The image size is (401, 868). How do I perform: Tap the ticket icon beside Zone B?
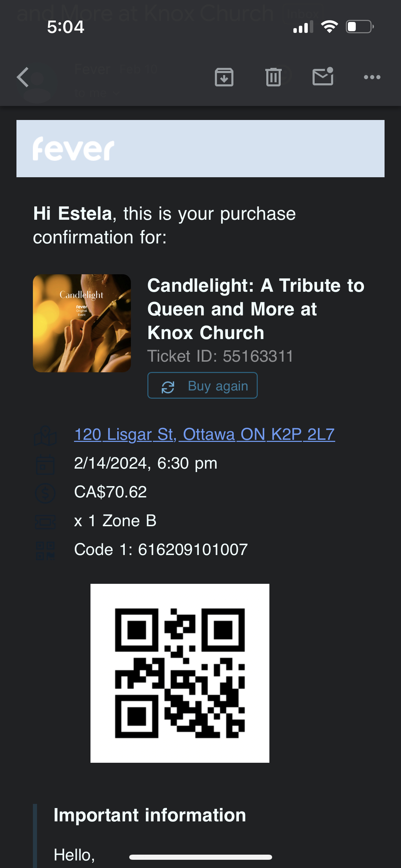[x=45, y=522]
